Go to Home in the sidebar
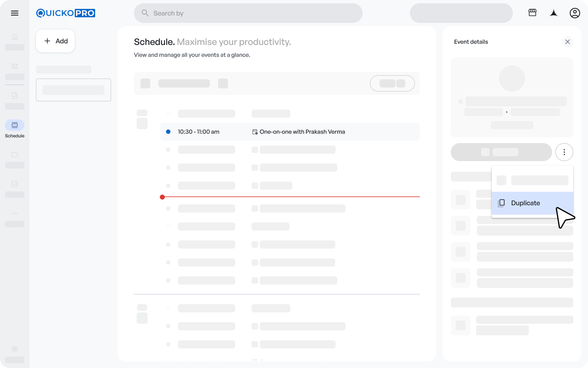The height and width of the screenshot is (368, 588). point(15,37)
